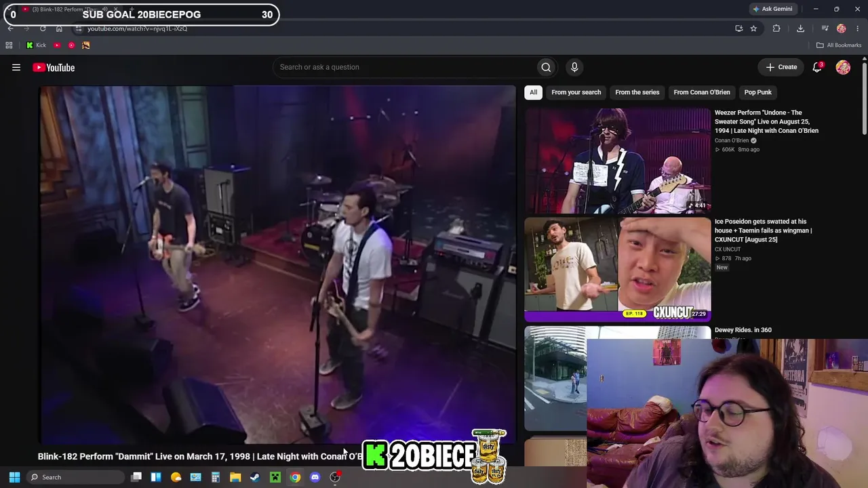Click the Blink-182 Perform Dammit video title
This screenshot has width=868, height=488.
point(200,457)
